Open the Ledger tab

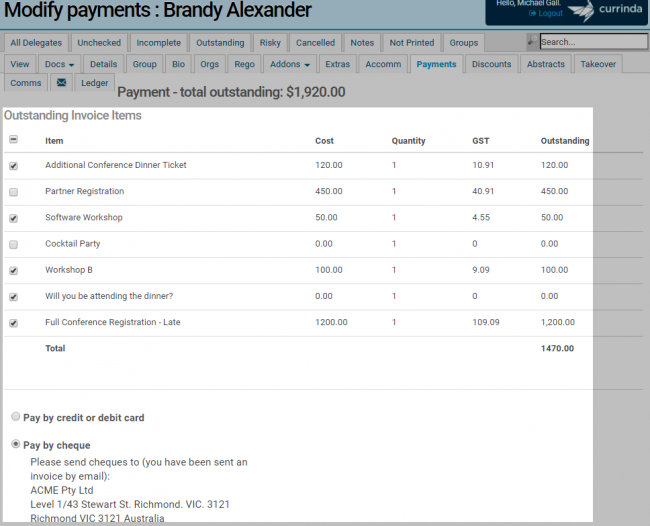point(95,83)
